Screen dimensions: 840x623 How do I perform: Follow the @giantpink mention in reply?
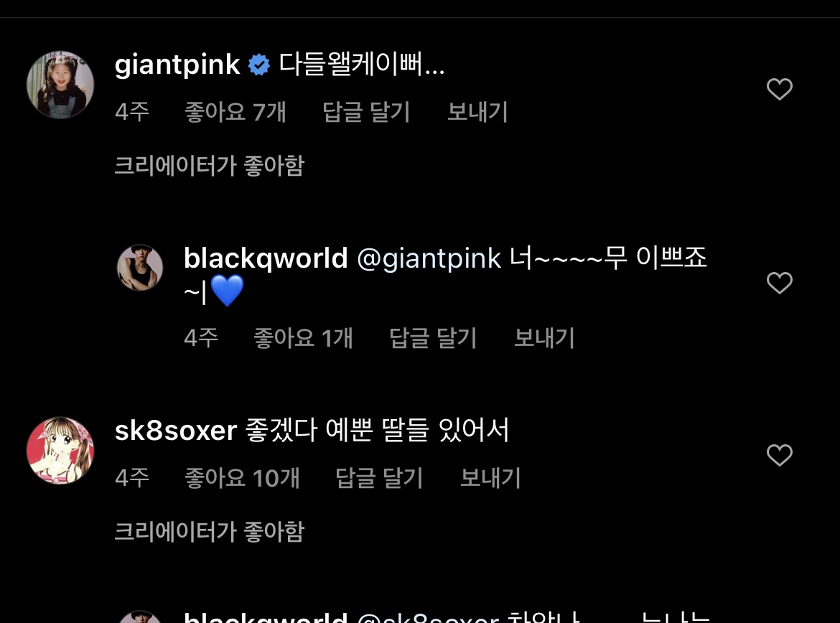coord(429,258)
